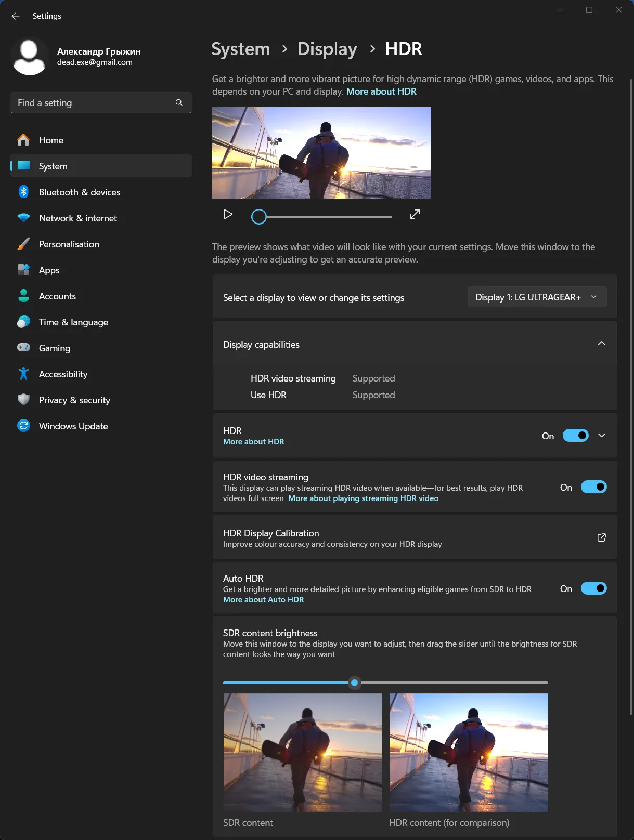Click the Gaming controller icon

pos(23,348)
